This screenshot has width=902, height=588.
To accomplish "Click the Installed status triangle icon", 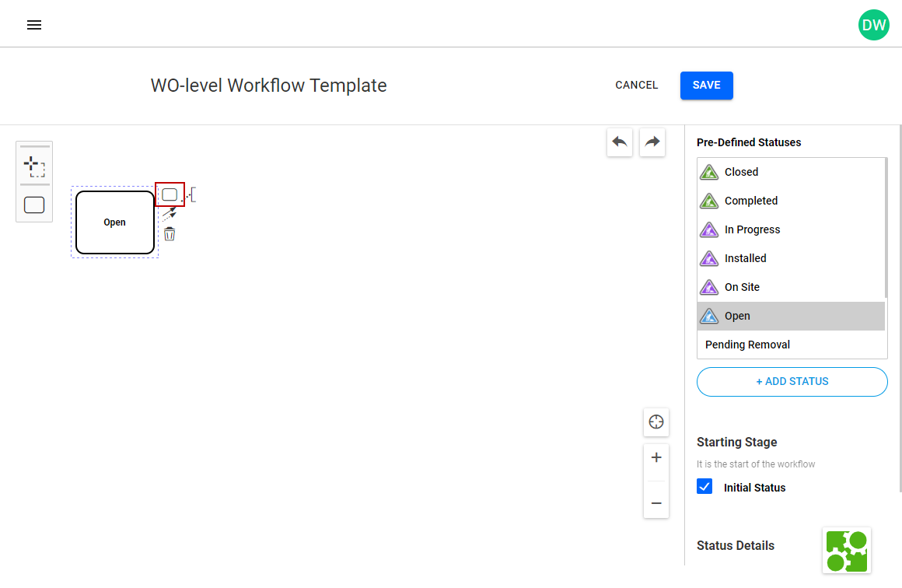I will click(708, 258).
